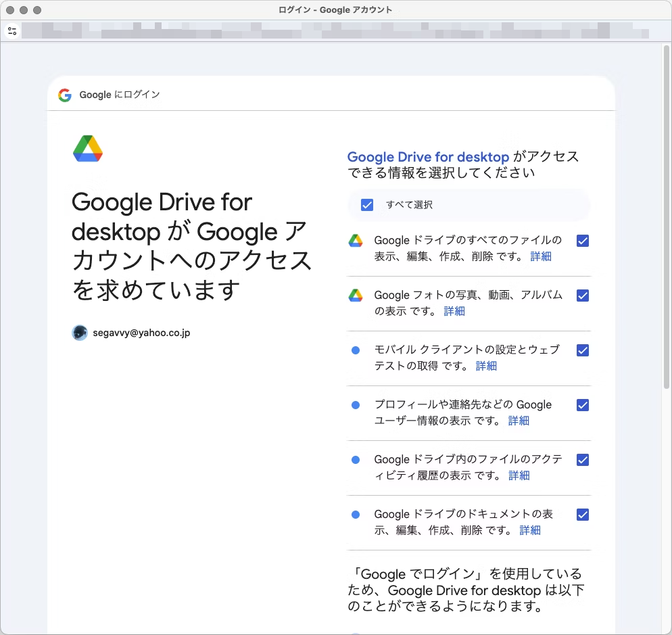Click the account avatar beside segavvy@yahoo.co.jp

tap(80, 333)
